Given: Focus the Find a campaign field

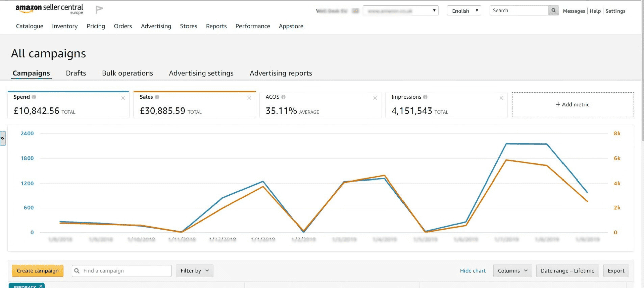Looking at the screenshot, I should (122, 271).
